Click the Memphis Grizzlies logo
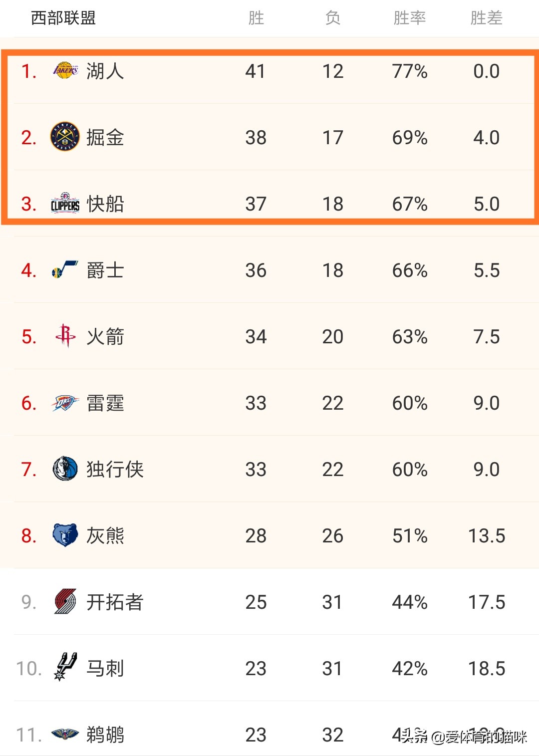This screenshot has height=756, width=539. tap(65, 535)
